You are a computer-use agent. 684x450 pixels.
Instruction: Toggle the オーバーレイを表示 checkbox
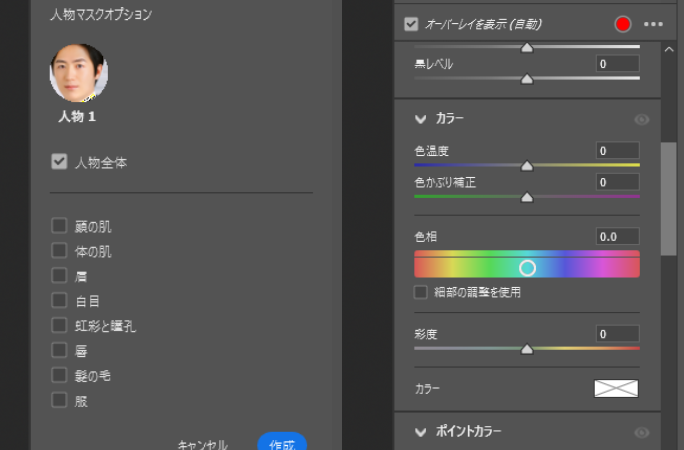(411, 24)
